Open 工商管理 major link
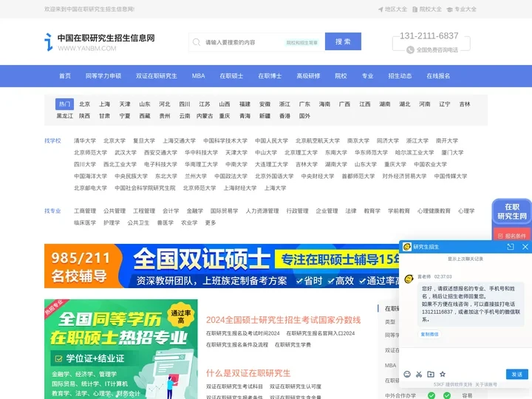This screenshot has width=532, height=399. pos(85,211)
